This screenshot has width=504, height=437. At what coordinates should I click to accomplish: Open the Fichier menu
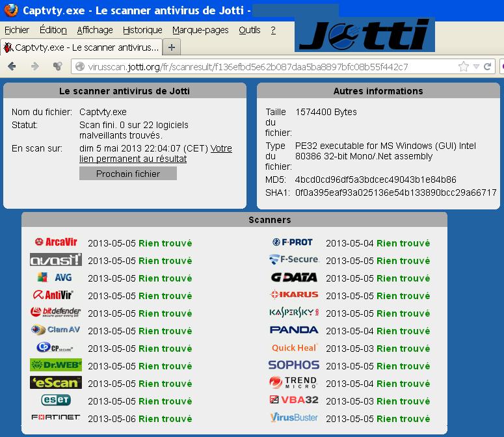[17, 30]
